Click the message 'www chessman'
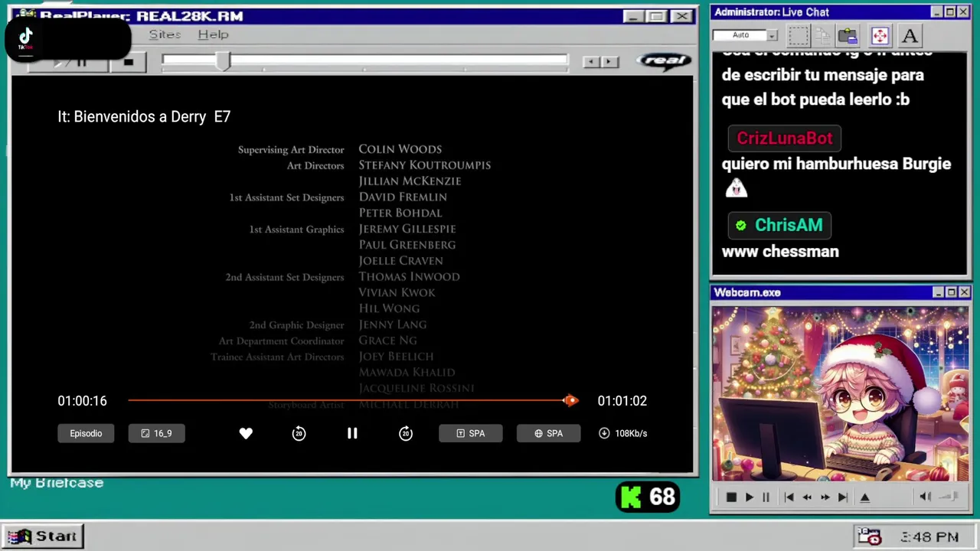 pos(780,251)
